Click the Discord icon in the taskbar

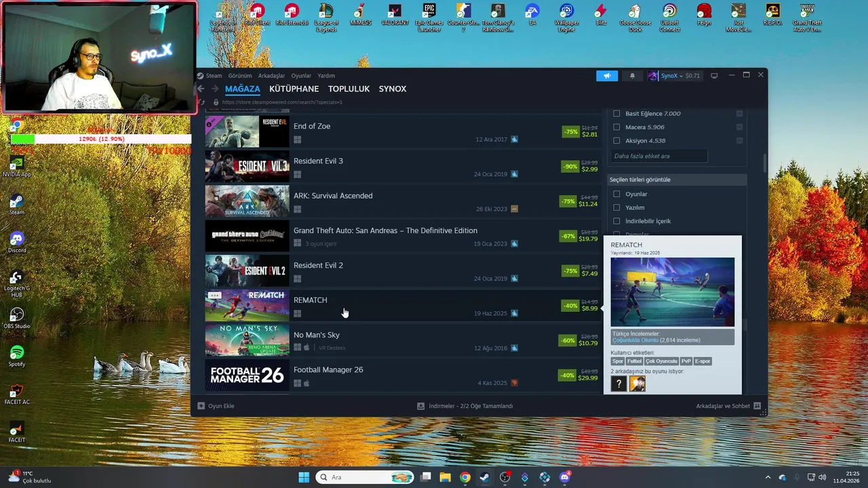564,477
